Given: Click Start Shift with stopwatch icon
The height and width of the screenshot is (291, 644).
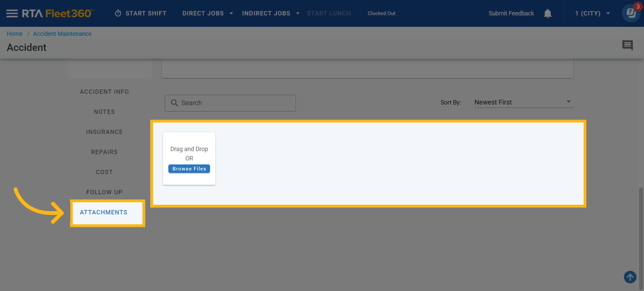Looking at the screenshot, I should (141, 13).
